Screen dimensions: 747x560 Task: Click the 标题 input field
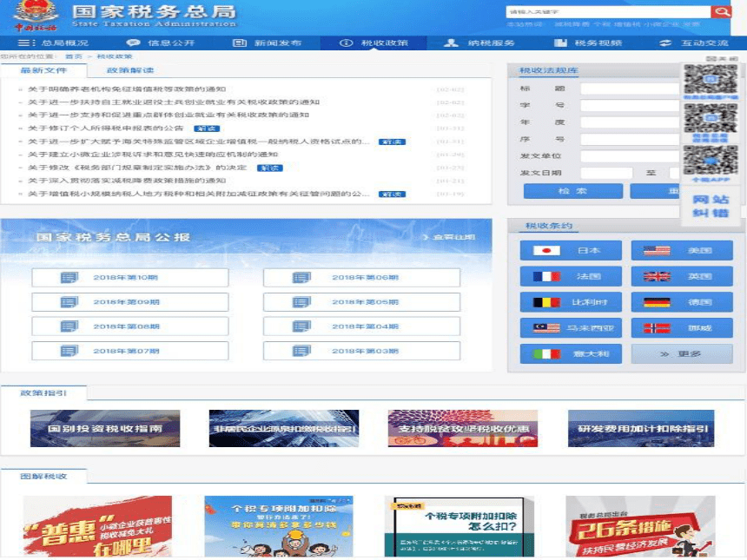point(631,89)
